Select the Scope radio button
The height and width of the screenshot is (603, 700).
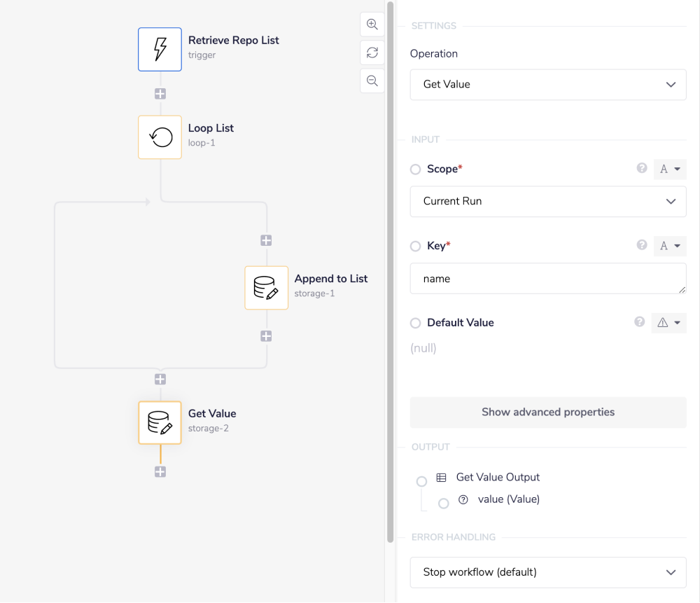coord(415,168)
